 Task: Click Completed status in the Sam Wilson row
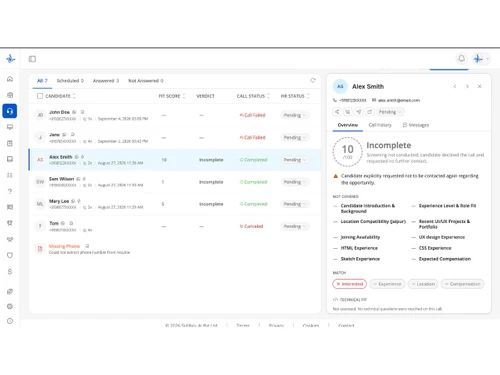(253, 182)
